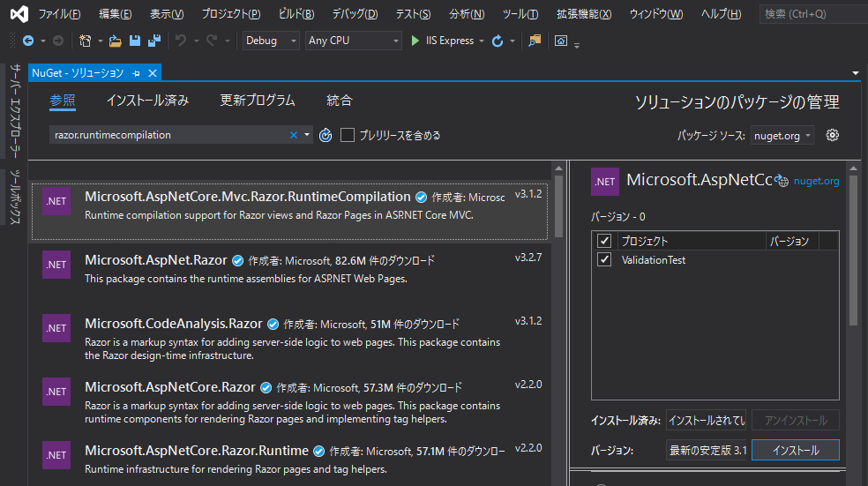Start IIS Express with the green play icon
Image resolution: width=868 pixels, height=486 pixels.
coord(415,41)
